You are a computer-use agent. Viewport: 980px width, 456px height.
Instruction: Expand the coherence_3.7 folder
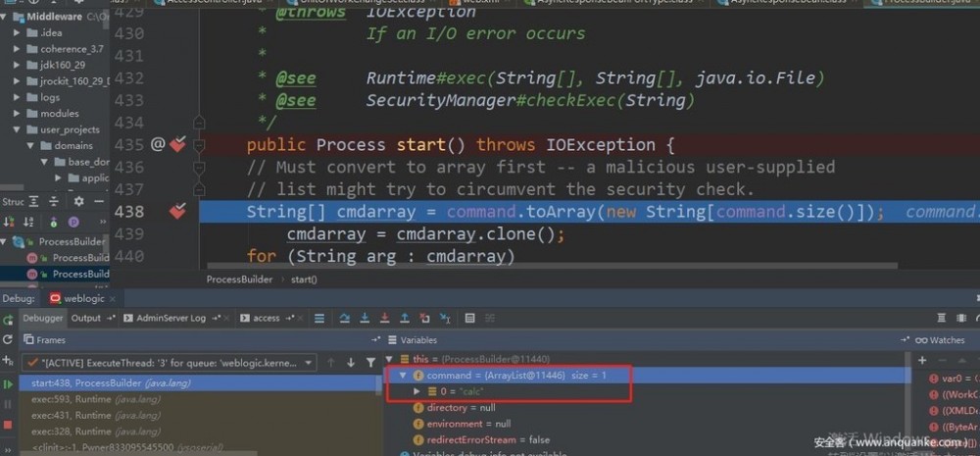[x=18, y=49]
